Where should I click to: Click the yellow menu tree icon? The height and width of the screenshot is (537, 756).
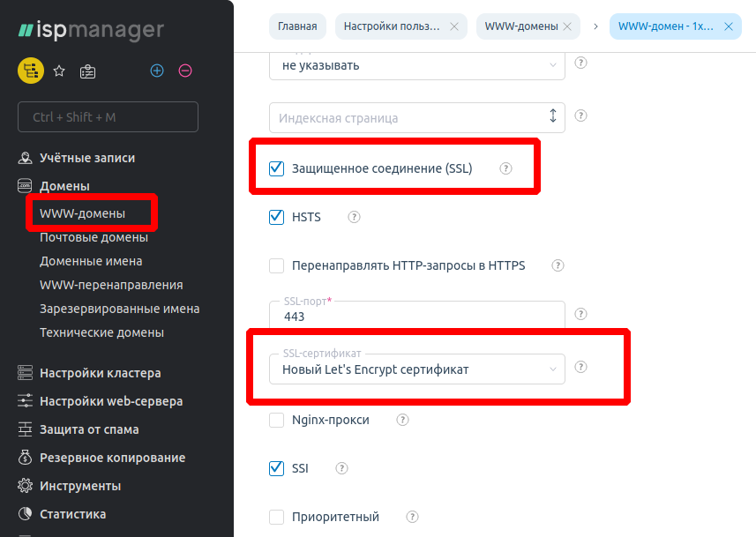(31, 71)
